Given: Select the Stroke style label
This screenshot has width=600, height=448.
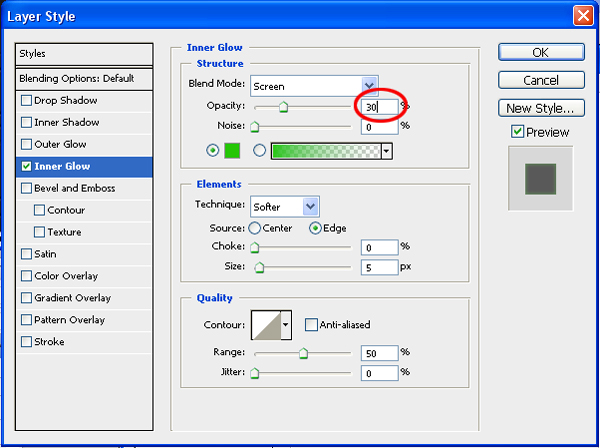Looking at the screenshot, I should coord(49,342).
